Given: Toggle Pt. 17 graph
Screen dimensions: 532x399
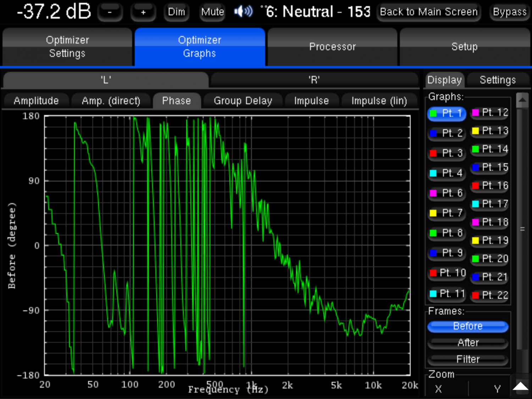Looking at the screenshot, I should pyautogui.click(x=490, y=204).
